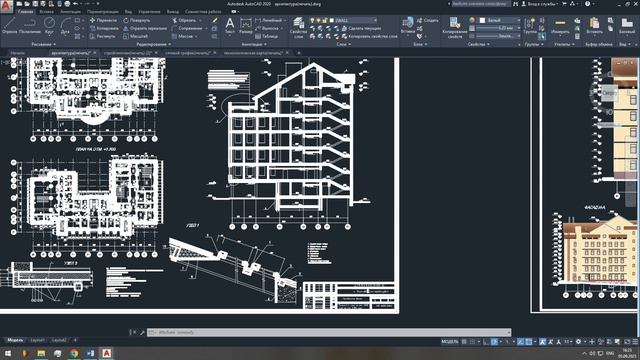Click Масштаб (Scale) tool
The width and height of the screenshot is (640, 360).
pyautogui.click(x=136, y=36)
